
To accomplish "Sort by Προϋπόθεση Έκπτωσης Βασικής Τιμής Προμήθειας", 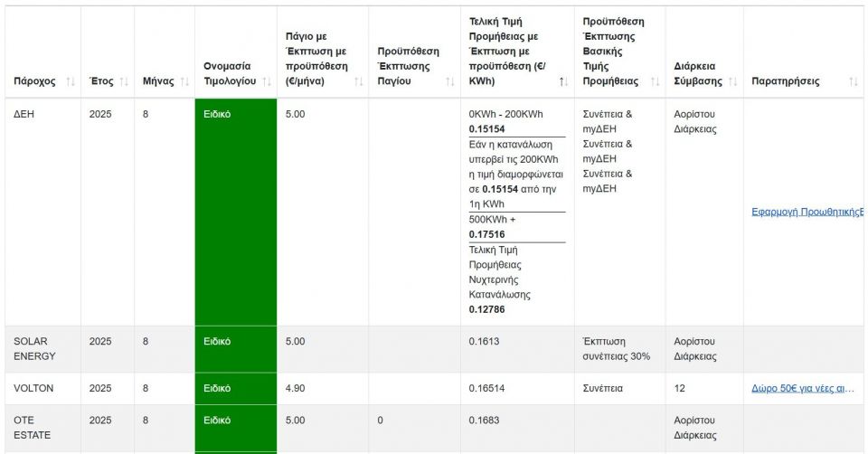I will [x=655, y=81].
